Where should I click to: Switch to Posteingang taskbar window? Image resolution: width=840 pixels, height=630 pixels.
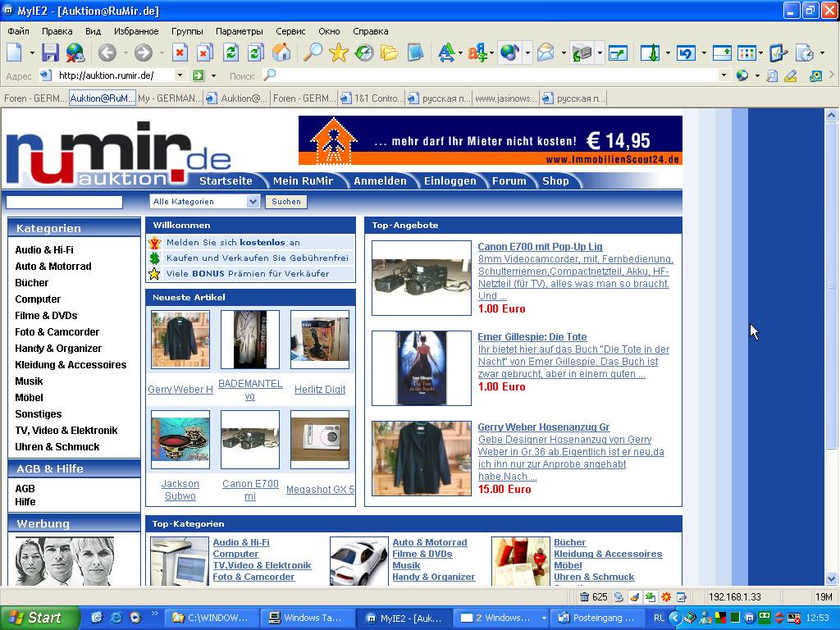pyautogui.click(x=598, y=618)
